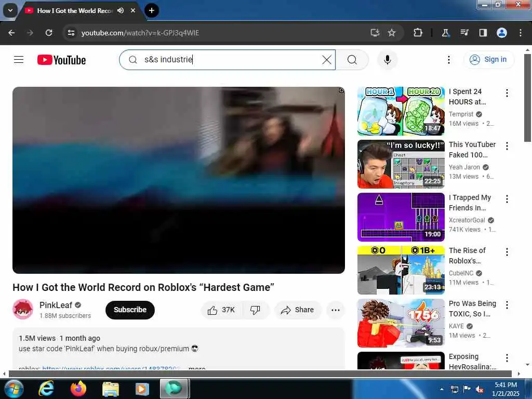View site information icon in the address bar
Image resolution: width=532 pixels, height=399 pixels.
71,33
